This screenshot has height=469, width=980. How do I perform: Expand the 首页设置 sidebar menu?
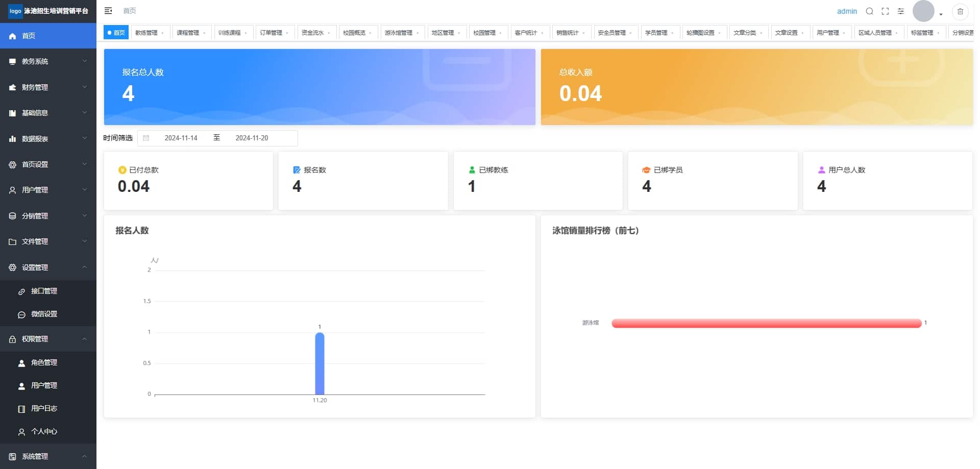[x=48, y=164]
